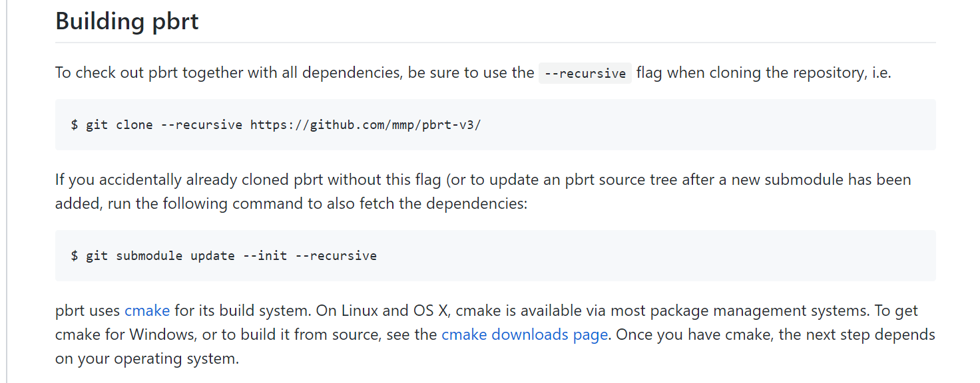Follow the cmake downloads page link
980x383 pixels.
pos(525,334)
